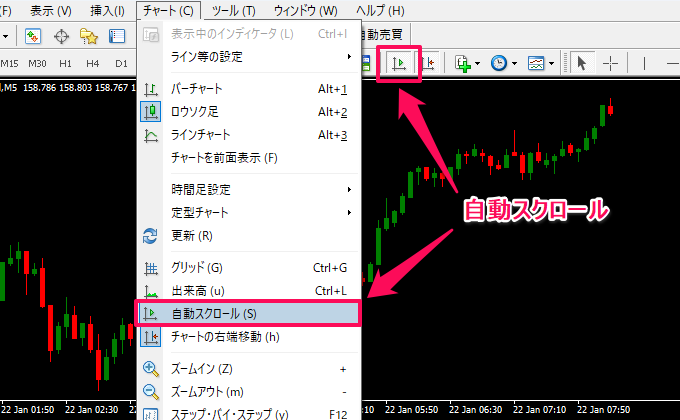Image resolution: width=680 pixels, height=420 pixels.
Task: Click the bar chart icon in menu
Action: pyautogui.click(x=150, y=89)
